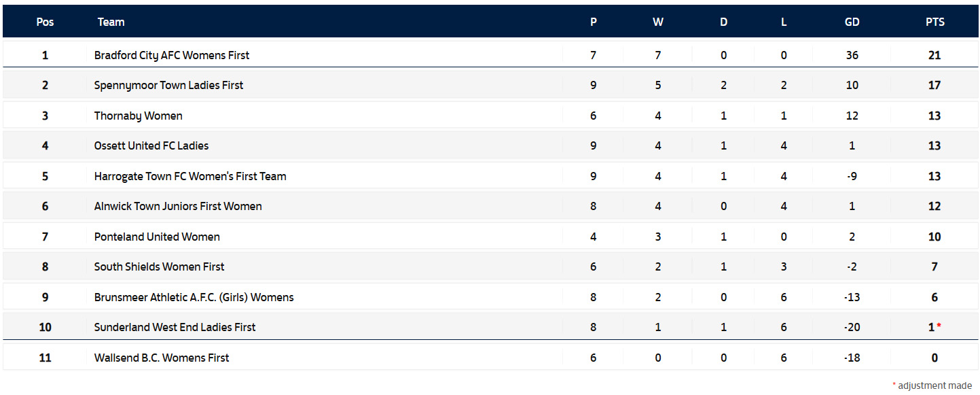This screenshot has height=395, width=980.
Task: Click Ossett United FC Ladies team name
Action: 151,145
